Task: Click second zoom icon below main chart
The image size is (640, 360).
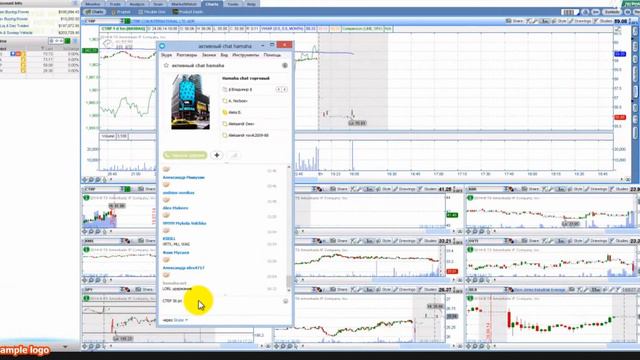Action: click(x=91, y=180)
